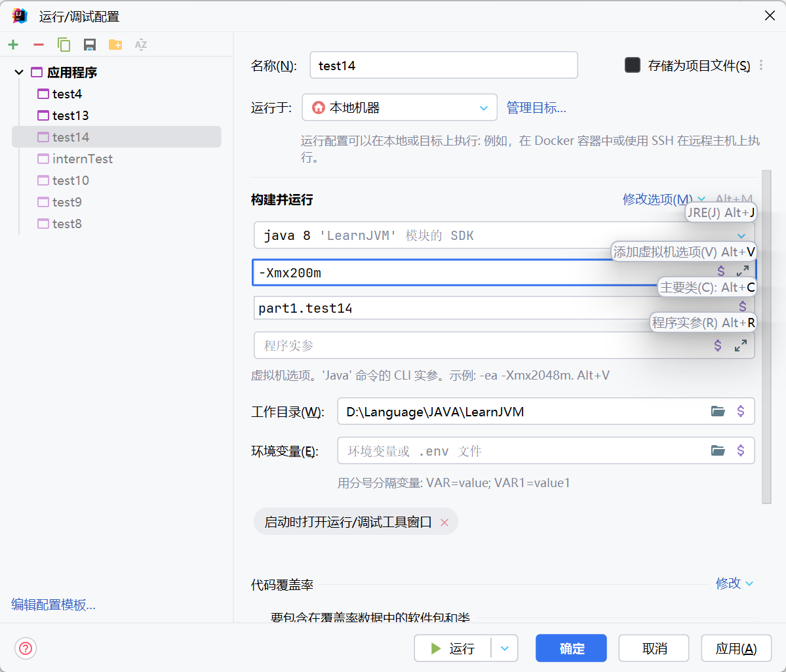The height and width of the screenshot is (672, 786).
Task: Select the test13 configuration
Action: click(x=69, y=115)
